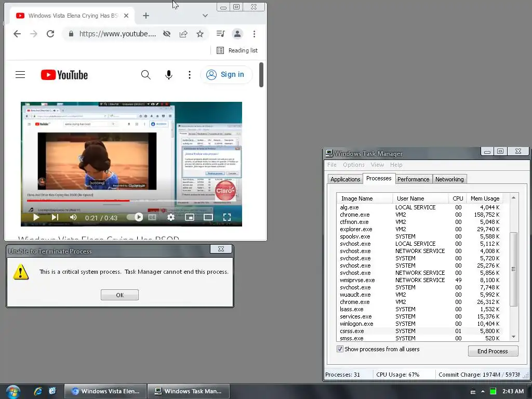Viewport: 532px width, 399px height.
Task: Switch to the Applications tab
Action: [x=345, y=179]
